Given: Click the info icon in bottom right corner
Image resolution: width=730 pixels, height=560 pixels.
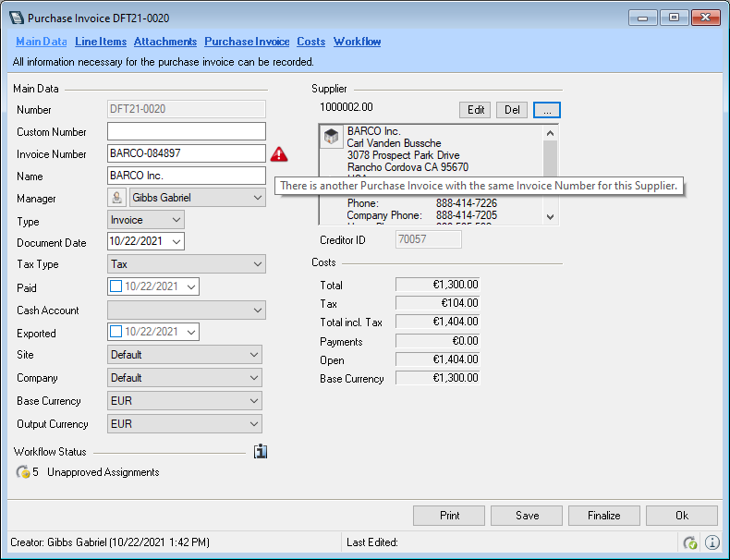Looking at the screenshot, I should 712,542.
